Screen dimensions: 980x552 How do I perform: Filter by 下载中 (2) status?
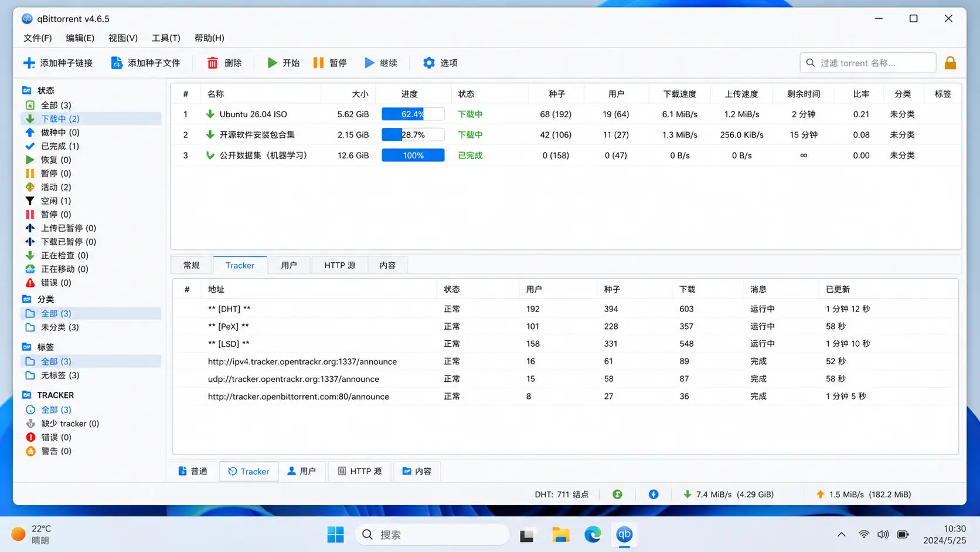pyautogui.click(x=91, y=118)
